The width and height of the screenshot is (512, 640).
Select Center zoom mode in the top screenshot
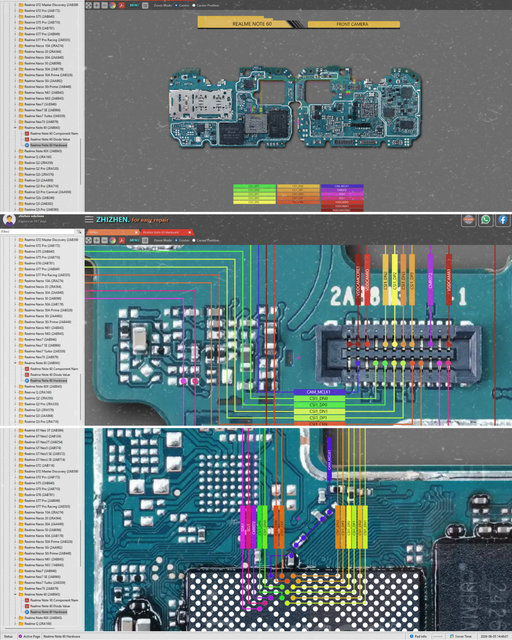[176, 5]
